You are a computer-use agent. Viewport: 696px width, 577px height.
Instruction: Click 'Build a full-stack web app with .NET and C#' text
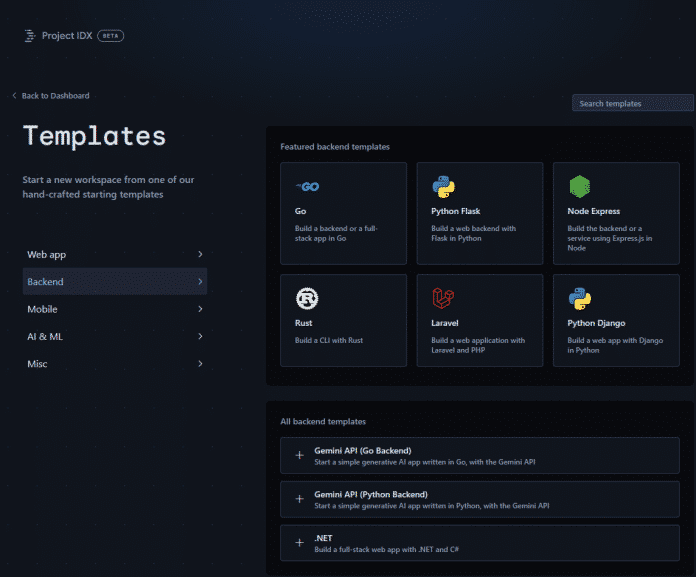[387, 549]
